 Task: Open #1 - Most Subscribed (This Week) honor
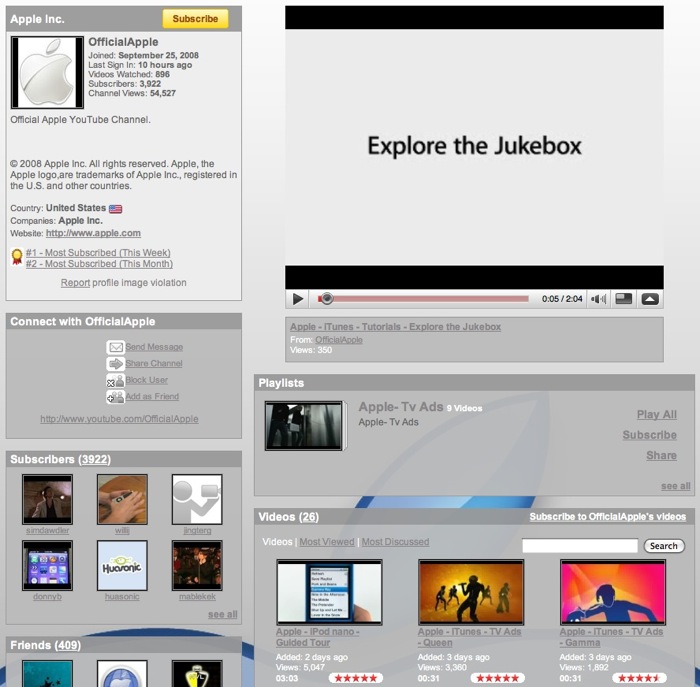click(98, 253)
